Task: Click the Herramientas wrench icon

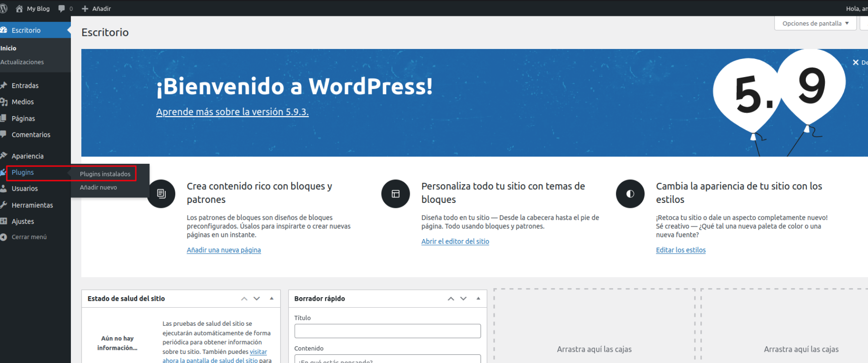Action: click(4, 205)
